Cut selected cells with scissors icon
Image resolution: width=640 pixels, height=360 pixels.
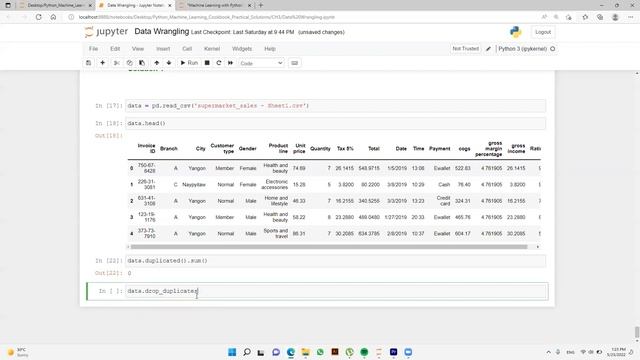coord(117,63)
